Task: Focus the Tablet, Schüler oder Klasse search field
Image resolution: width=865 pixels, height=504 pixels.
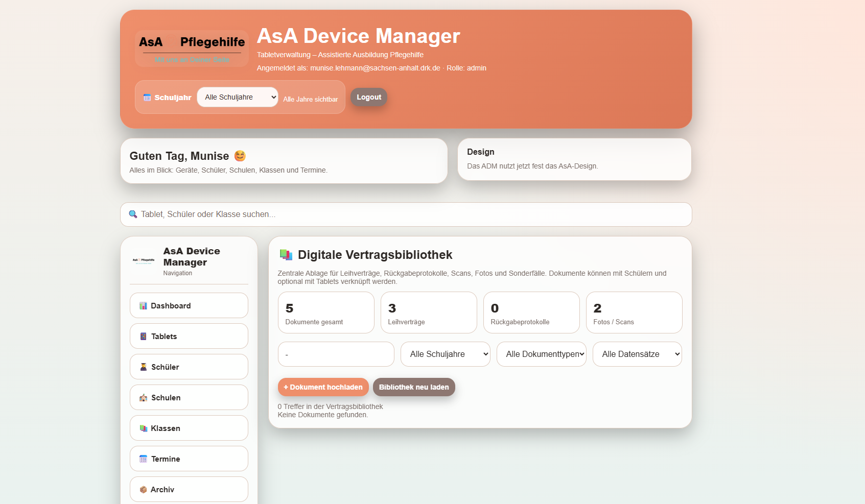Action: coord(406,214)
